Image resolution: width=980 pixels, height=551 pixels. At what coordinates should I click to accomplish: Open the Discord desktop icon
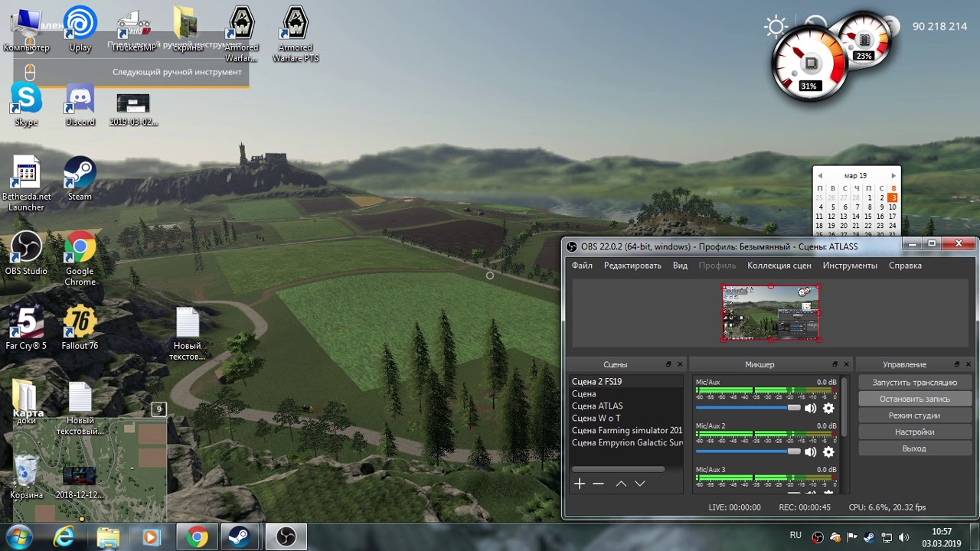point(80,104)
